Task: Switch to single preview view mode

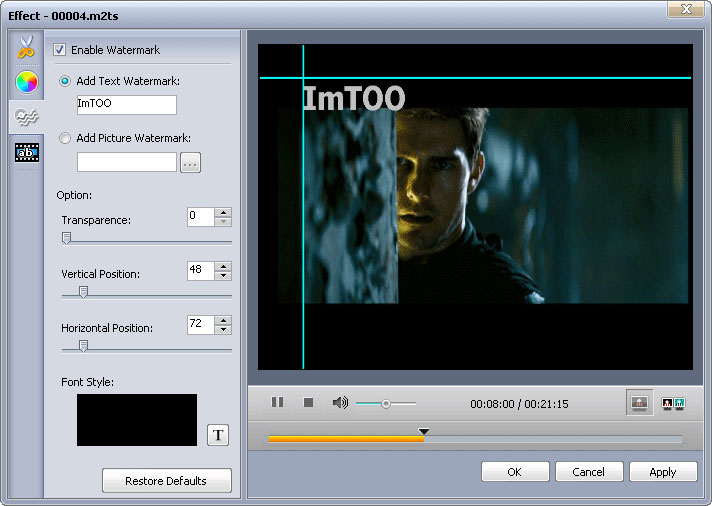Action: [x=639, y=403]
